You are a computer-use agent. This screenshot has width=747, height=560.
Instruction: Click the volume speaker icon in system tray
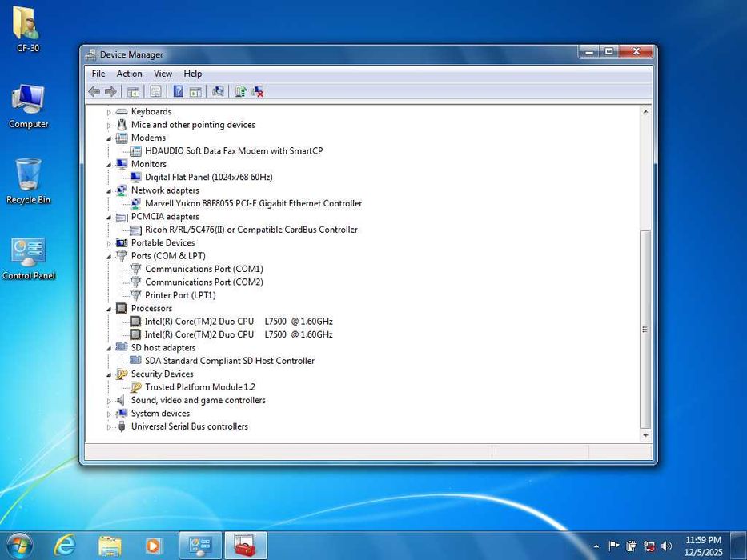click(666, 546)
